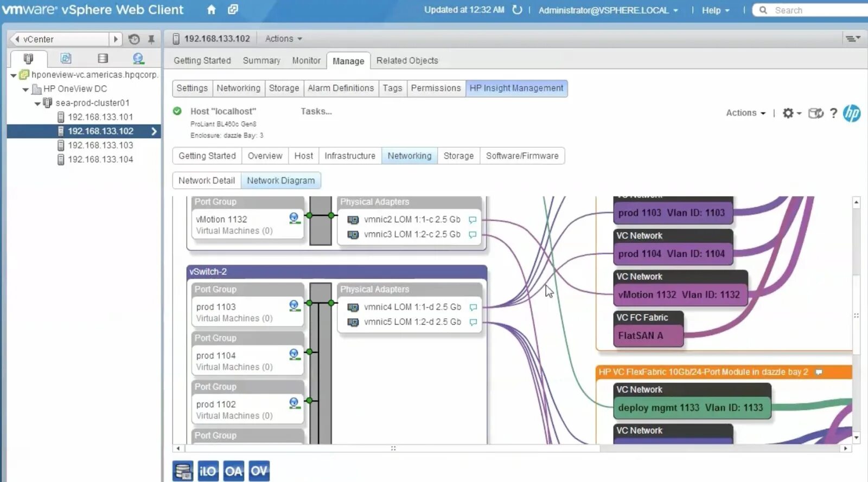Open Getting Started top tab
This screenshot has height=482, width=868.
[202, 61]
